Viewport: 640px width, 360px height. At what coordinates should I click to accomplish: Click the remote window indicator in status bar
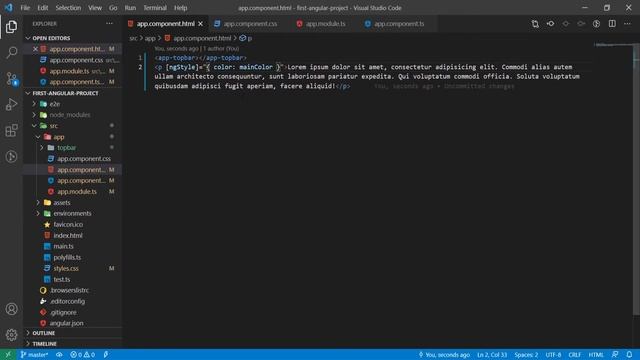[8, 355]
